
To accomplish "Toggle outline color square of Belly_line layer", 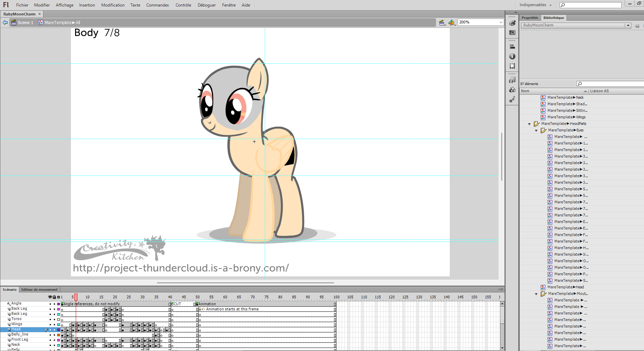I will 59,335.
